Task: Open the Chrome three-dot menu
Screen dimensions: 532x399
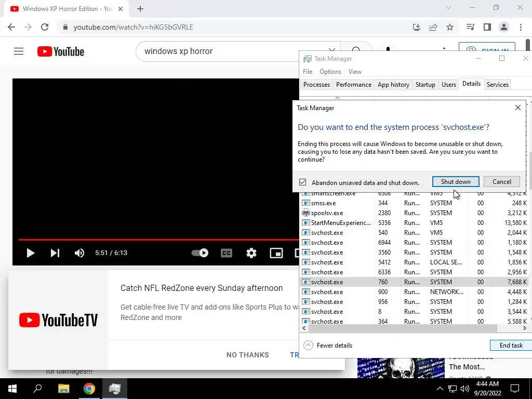Action: (x=521, y=27)
